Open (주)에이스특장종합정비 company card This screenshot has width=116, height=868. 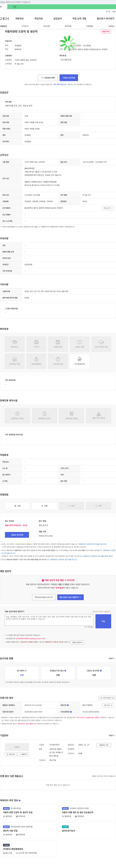coord(28,849)
